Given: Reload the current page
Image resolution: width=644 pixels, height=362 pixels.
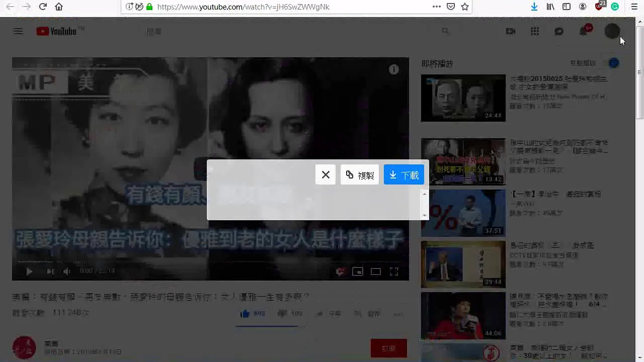Looking at the screenshot, I should pyautogui.click(x=43, y=7).
